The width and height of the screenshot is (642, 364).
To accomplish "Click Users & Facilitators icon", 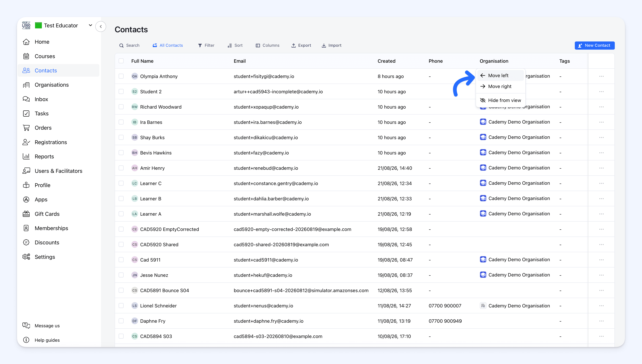I will (x=26, y=171).
